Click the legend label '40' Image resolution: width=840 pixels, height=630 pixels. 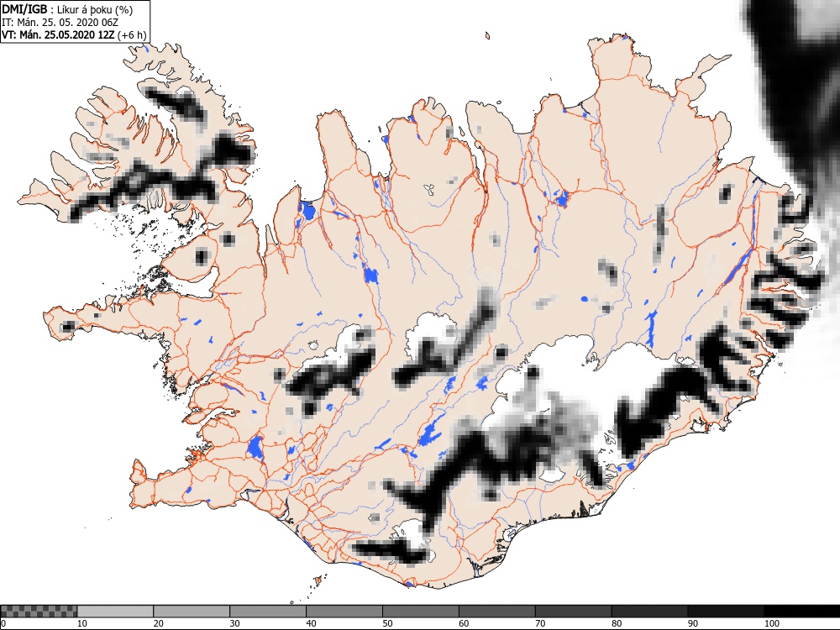click(312, 623)
